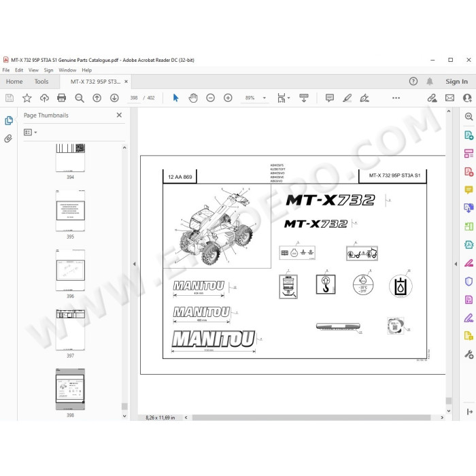Select the highlight text tool
The height and width of the screenshot is (476, 476).
click(347, 98)
